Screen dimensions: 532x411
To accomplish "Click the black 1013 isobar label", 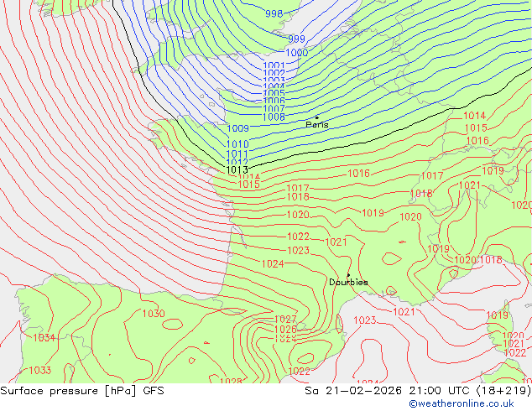I will (237, 169).
